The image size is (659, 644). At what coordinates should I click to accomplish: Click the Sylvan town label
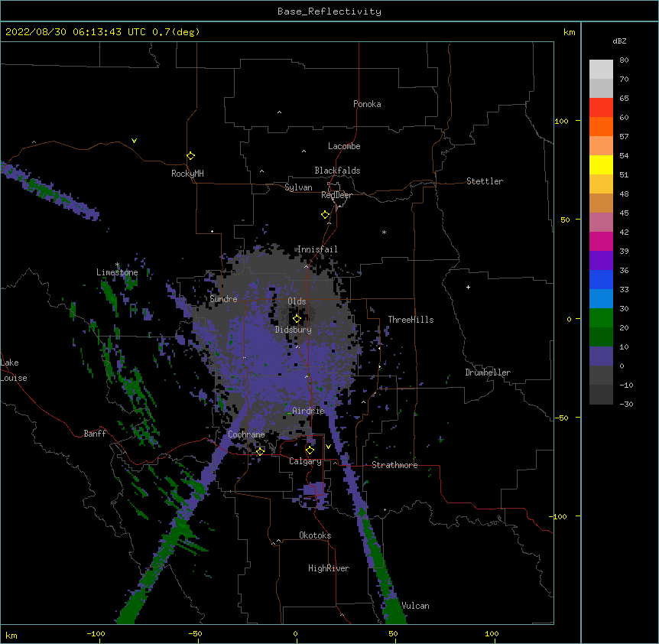tap(298, 187)
